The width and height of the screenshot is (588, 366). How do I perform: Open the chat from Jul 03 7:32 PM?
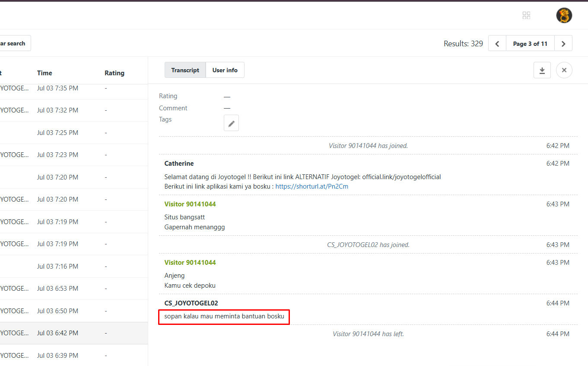point(74,110)
